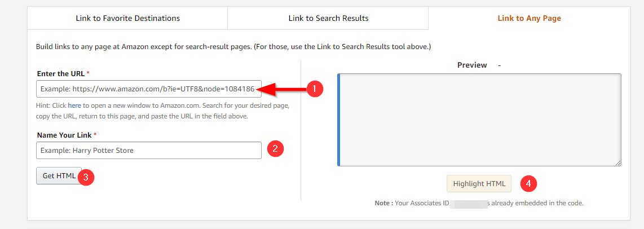Focus the Enter the URL text field
Image resolution: width=644 pixels, height=229 pixels.
149,89
